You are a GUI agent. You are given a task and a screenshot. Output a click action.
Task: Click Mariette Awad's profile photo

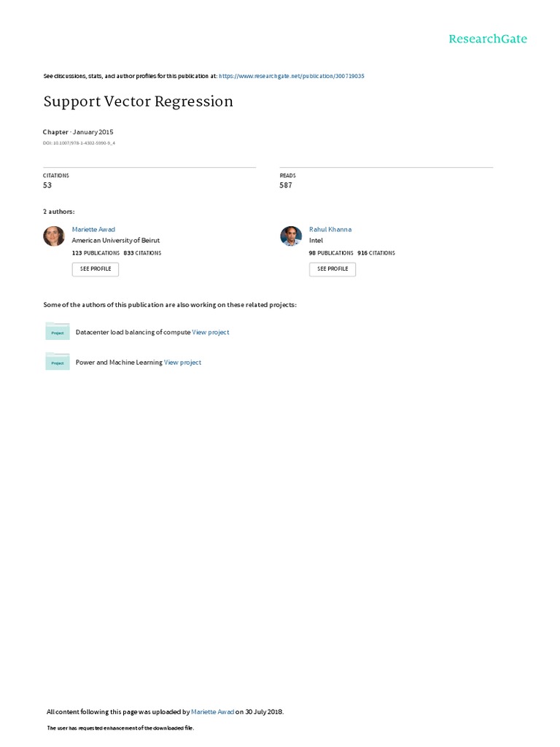tap(54, 236)
